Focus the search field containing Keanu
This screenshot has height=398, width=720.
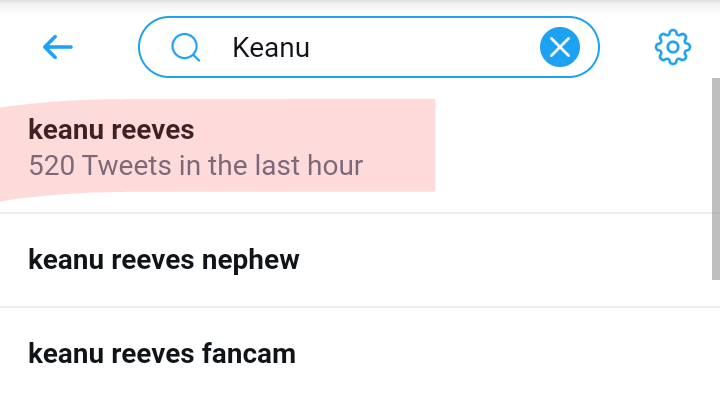click(x=369, y=47)
